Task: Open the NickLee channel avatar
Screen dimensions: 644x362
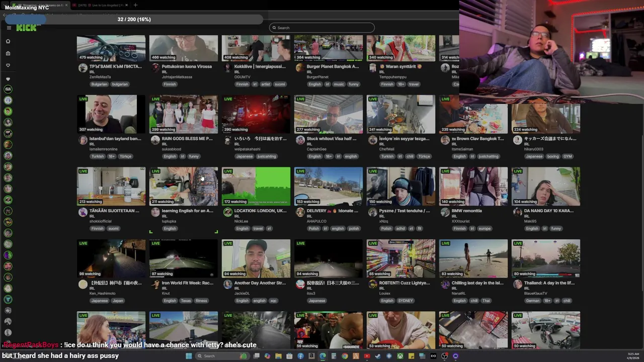Action: [227, 212]
